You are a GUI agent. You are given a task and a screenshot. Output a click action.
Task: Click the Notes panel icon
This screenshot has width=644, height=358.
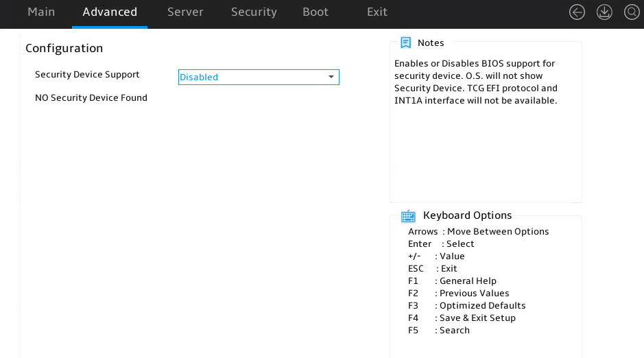(x=406, y=43)
